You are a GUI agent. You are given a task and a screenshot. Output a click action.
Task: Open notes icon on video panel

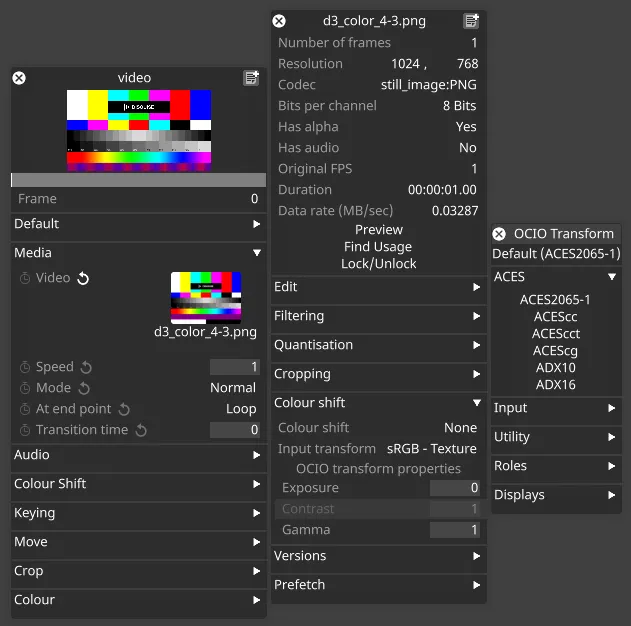click(x=251, y=78)
